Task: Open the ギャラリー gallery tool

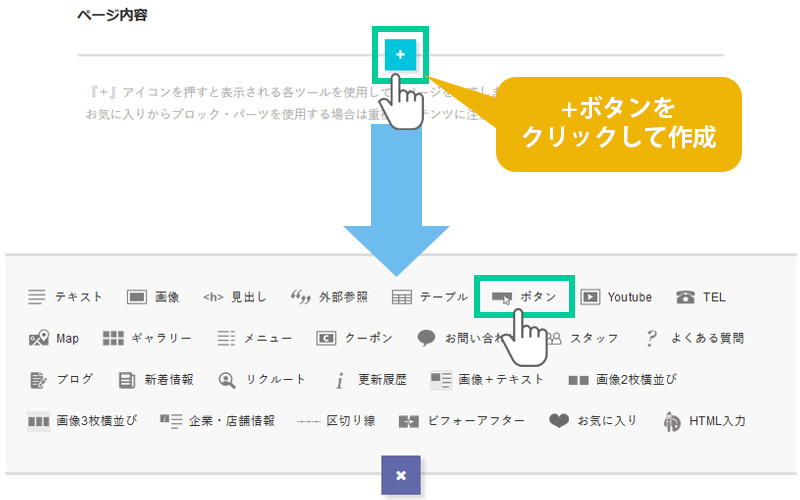Action: click(147, 338)
